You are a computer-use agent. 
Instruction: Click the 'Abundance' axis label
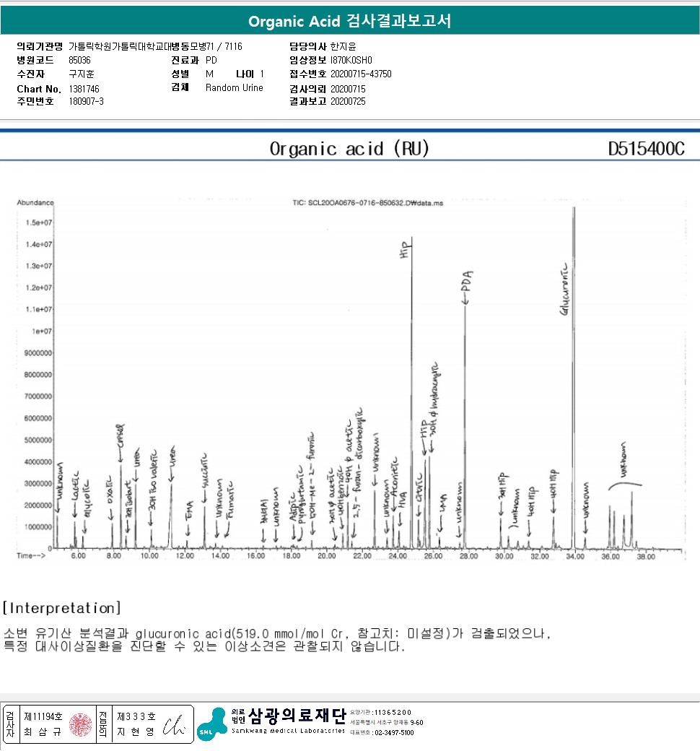pyautogui.click(x=35, y=203)
